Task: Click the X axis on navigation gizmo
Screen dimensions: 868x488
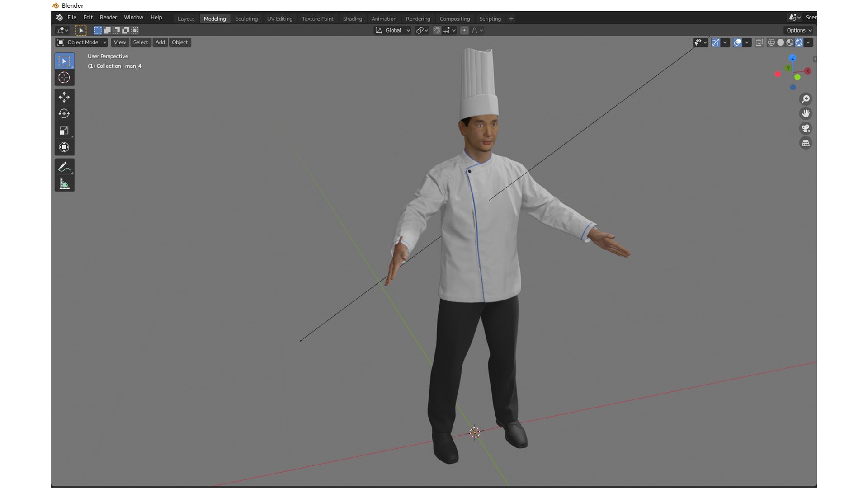Action: coord(808,71)
